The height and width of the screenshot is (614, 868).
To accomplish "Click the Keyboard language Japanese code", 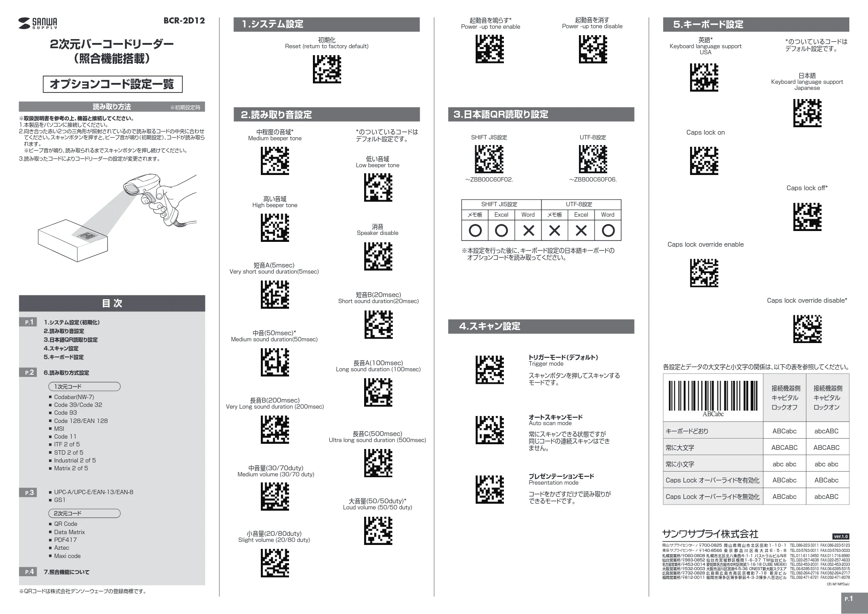I will pos(807,113).
